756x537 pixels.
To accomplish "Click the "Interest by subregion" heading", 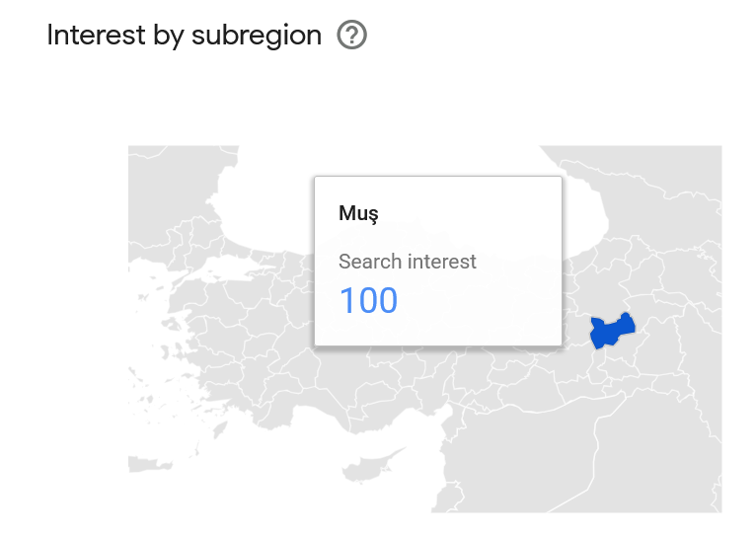I will pyautogui.click(x=185, y=36).
